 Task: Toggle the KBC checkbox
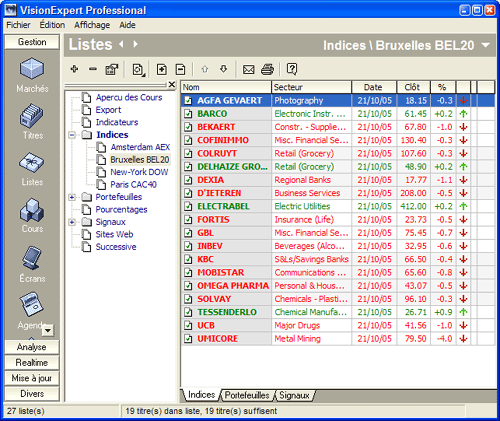coord(188,259)
